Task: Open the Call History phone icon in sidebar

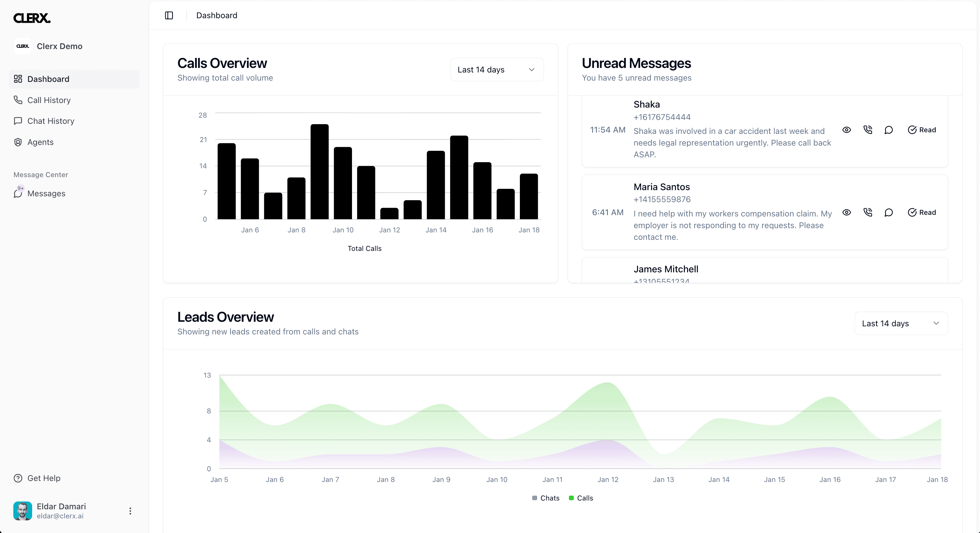Action: point(18,100)
